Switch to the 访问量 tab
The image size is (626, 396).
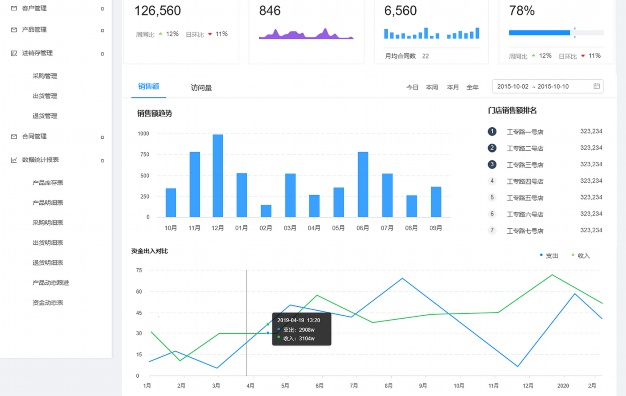pos(201,88)
